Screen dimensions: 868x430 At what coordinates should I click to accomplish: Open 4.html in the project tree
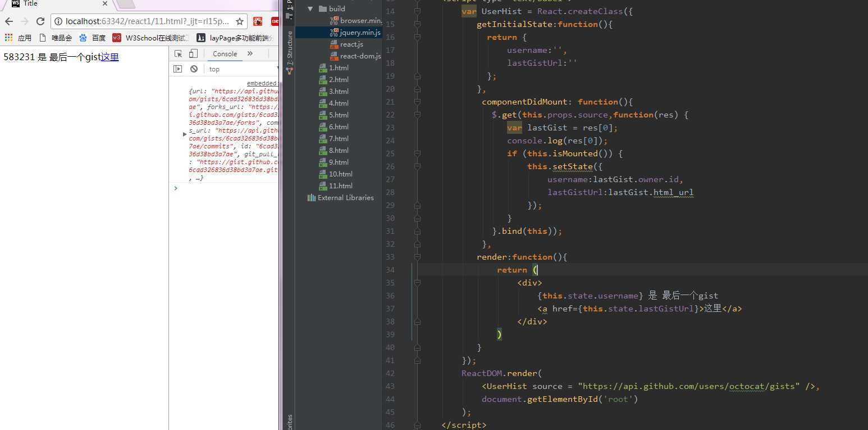(x=334, y=103)
